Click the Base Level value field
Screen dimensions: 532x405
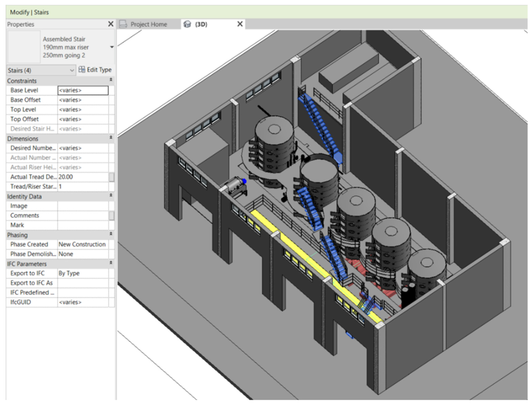[83, 90]
